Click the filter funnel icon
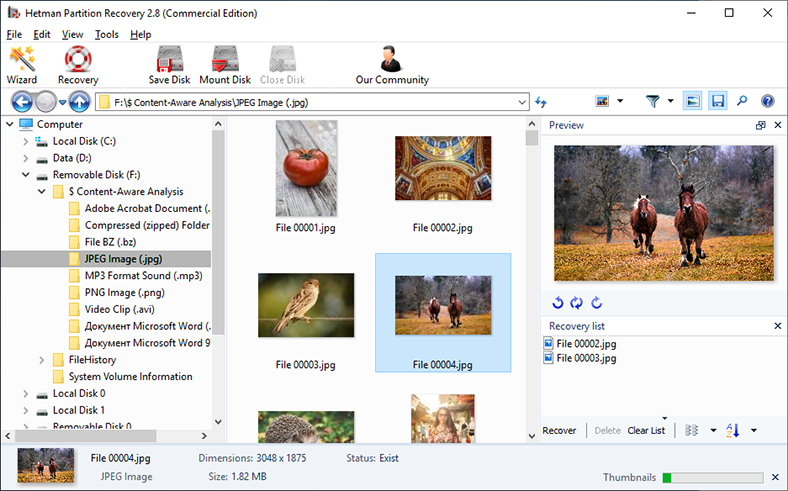The width and height of the screenshot is (788, 491). pos(653,102)
